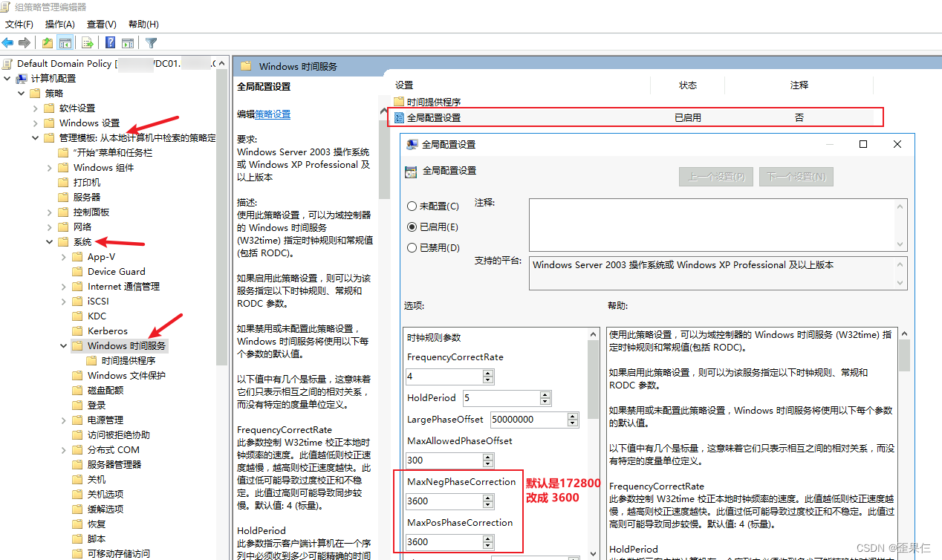The height and width of the screenshot is (560, 942).
Task: Toggle the Show/Hide Console Tree icon
Action: click(x=65, y=43)
